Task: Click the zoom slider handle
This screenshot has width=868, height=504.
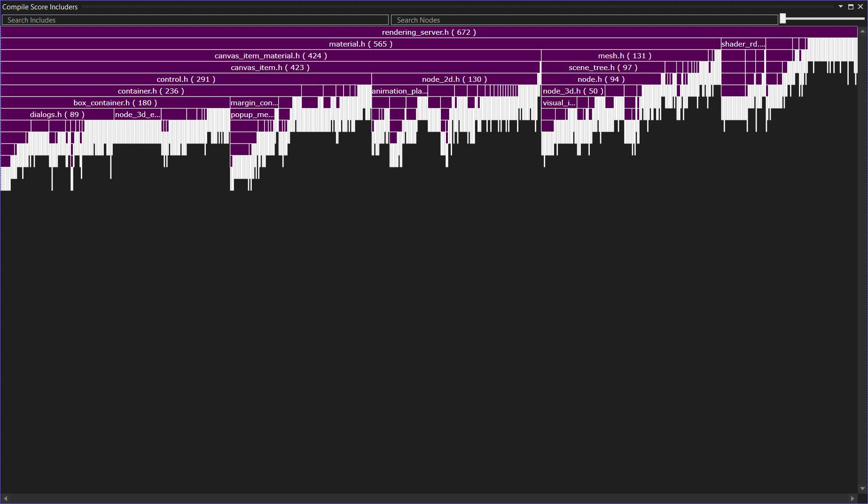Action: tap(783, 18)
